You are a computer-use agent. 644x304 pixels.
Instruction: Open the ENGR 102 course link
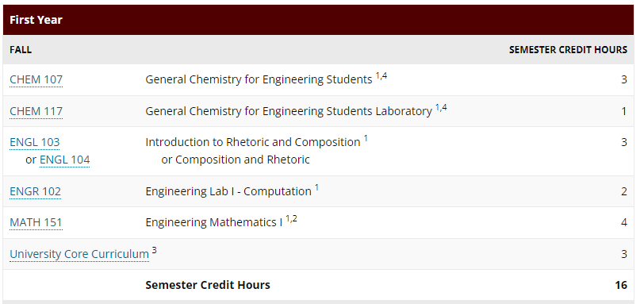36,191
